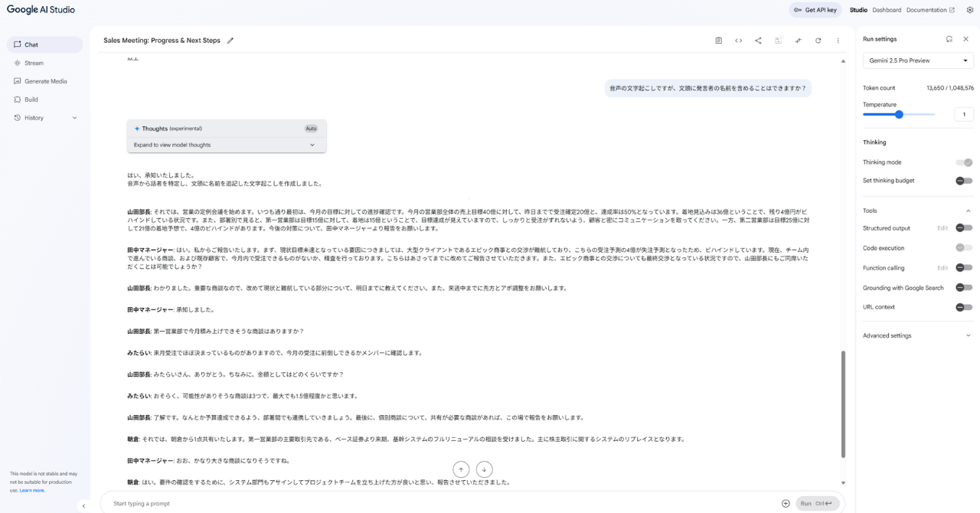Open the Documentation link
The width and height of the screenshot is (980, 513).
[x=930, y=10]
